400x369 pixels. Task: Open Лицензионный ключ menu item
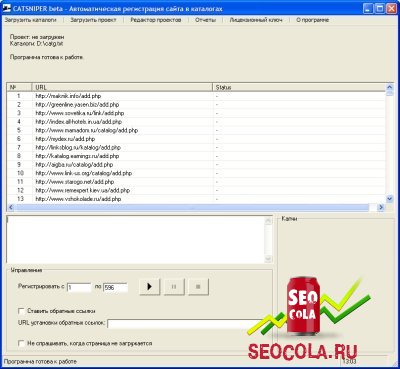click(x=256, y=20)
